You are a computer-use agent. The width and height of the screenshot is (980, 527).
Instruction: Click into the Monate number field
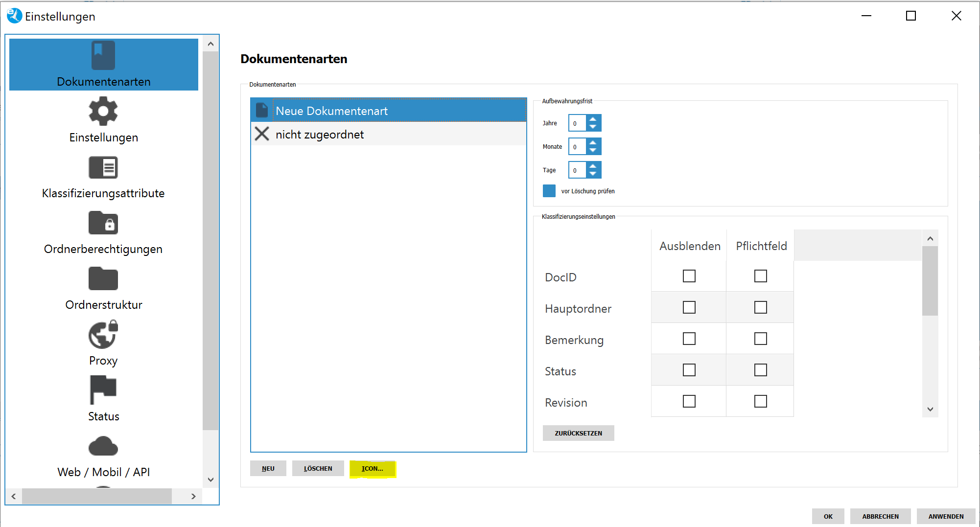577,147
